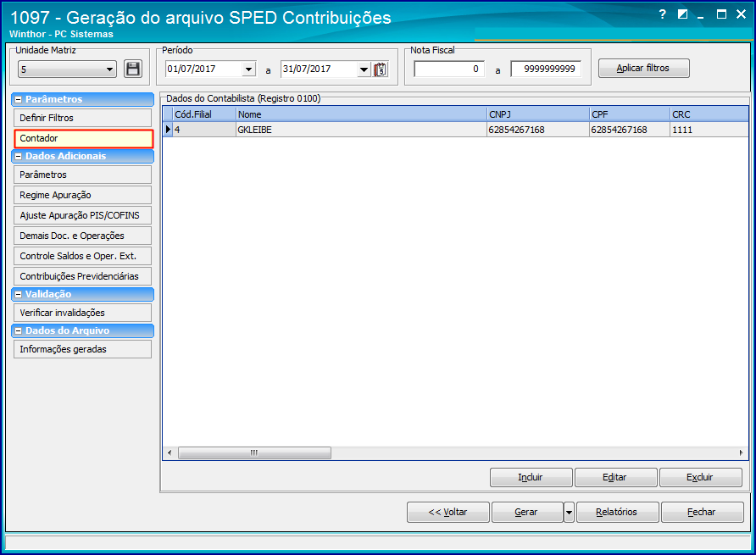Select the GKLEIBE name cell
This screenshot has height=555, width=756.
pos(361,130)
